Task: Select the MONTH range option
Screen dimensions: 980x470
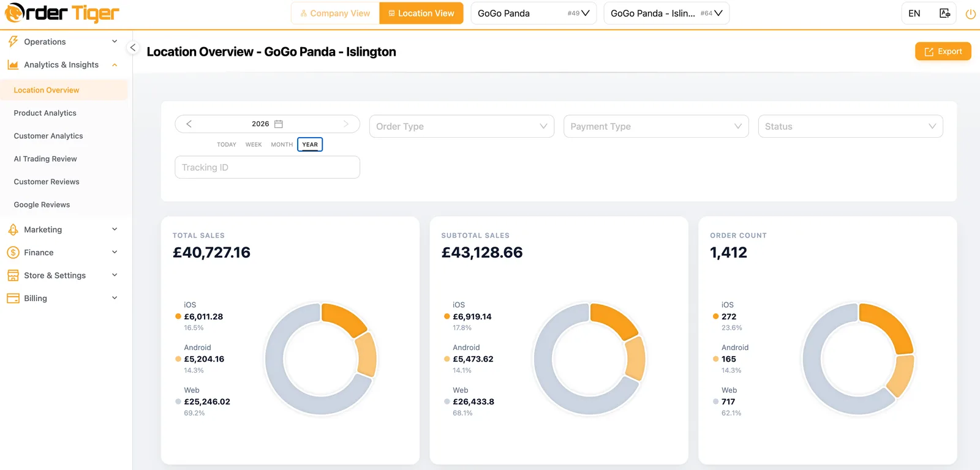Action: [x=282, y=144]
